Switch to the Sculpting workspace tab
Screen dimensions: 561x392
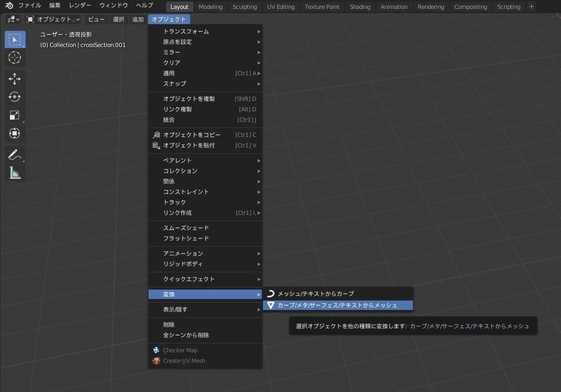(245, 7)
